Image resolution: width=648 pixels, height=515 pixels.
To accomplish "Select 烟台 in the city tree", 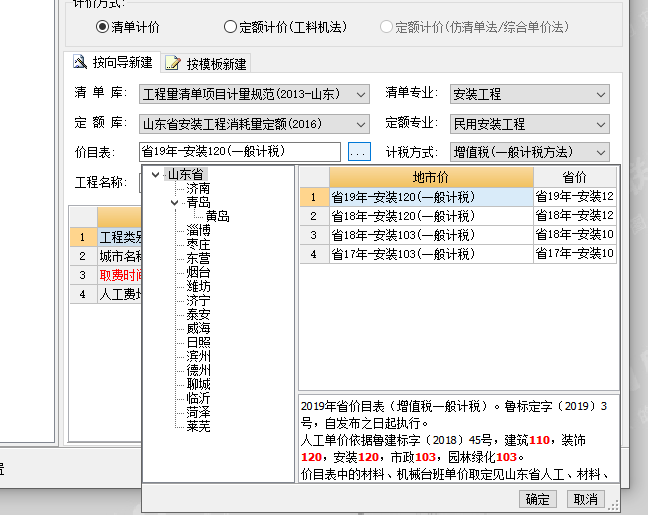I will [x=198, y=272].
